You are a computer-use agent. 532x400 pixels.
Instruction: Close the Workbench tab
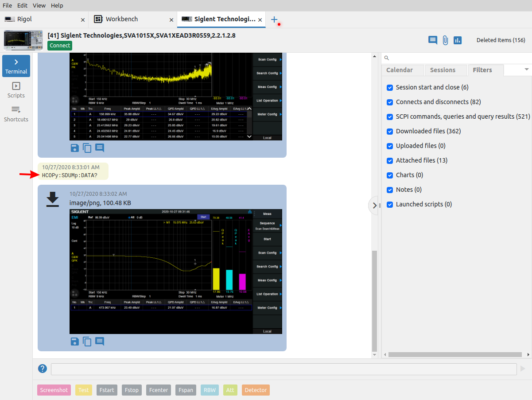click(171, 20)
